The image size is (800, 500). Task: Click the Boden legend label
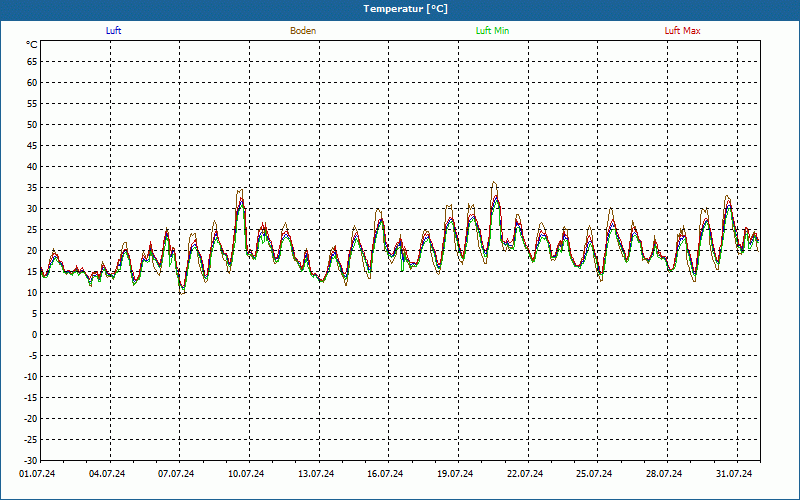tap(303, 31)
